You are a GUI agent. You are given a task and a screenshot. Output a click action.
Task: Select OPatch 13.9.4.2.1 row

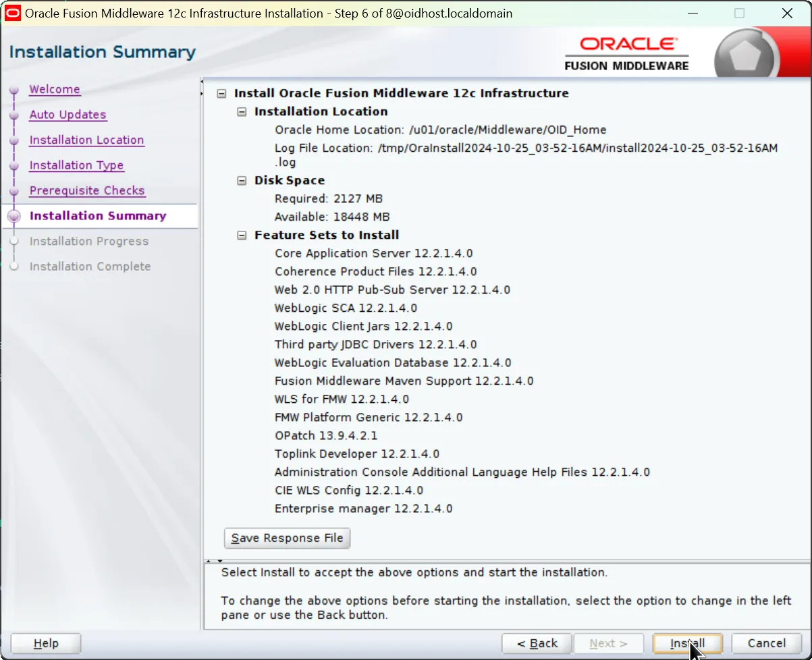pyautogui.click(x=326, y=436)
